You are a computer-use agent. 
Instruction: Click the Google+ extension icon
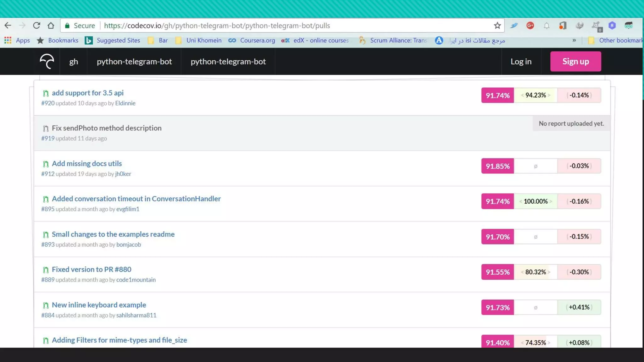[x=530, y=25]
